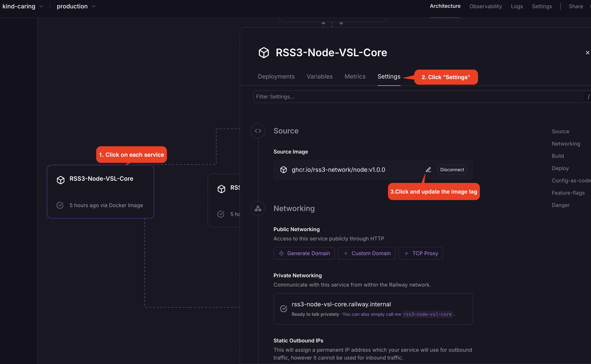This screenshot has width=591, height=364.
Task: Click the pencil edit icon for source image
Action: pos(428,170)
